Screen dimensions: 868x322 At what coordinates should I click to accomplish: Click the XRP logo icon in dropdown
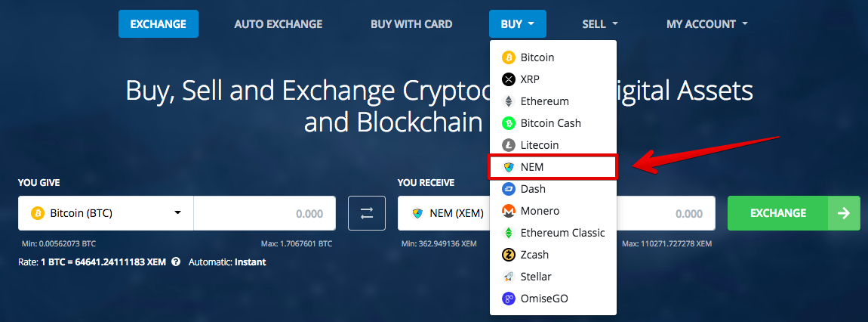[x=508, y=79]
